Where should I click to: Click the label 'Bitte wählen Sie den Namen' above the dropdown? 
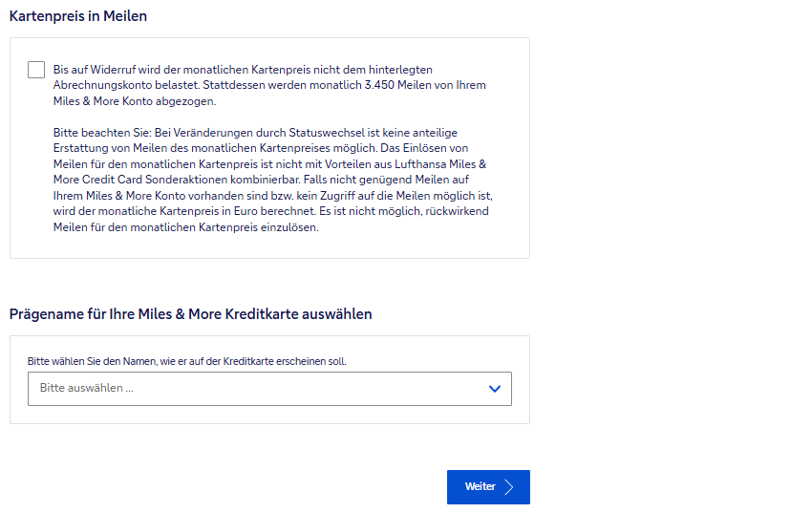[186, 362]
